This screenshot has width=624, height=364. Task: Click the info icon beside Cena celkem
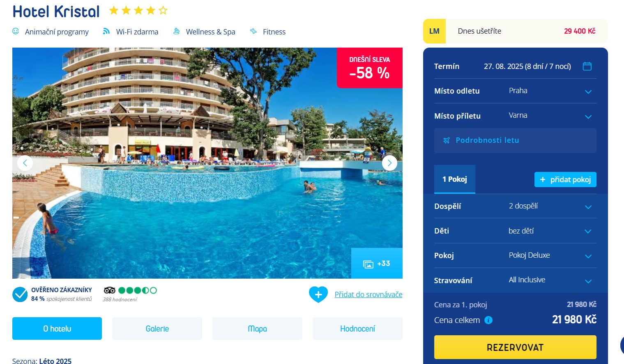point(488,320)
